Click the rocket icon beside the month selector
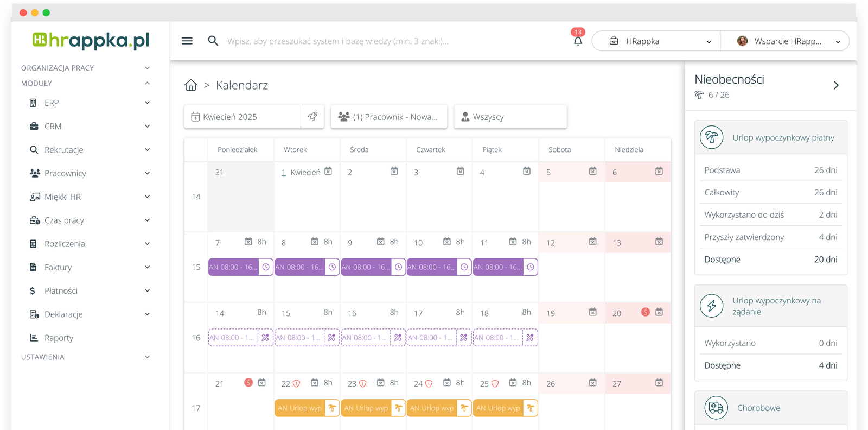This screenshot has width=868, height=430. [312, 117]
